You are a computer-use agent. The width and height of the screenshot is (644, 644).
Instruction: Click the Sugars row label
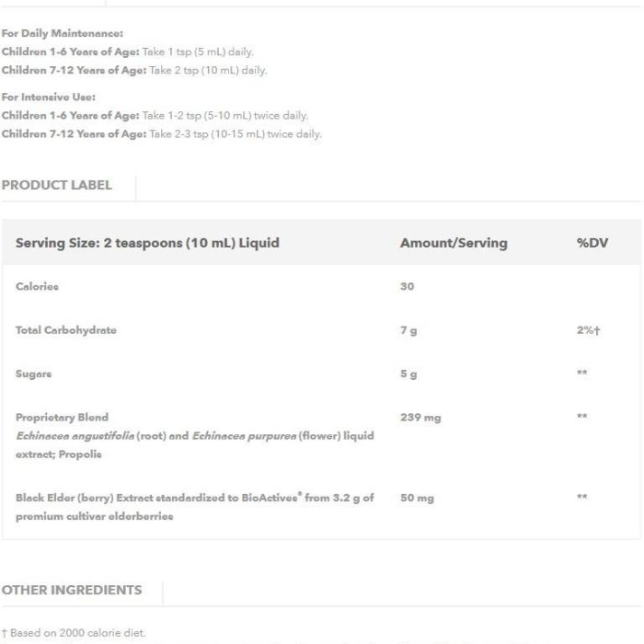point(34,374)
